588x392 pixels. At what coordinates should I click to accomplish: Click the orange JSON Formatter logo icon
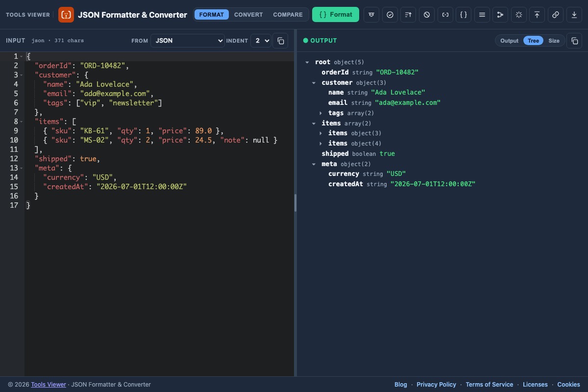pyautogui.click(x=66, y=15)
